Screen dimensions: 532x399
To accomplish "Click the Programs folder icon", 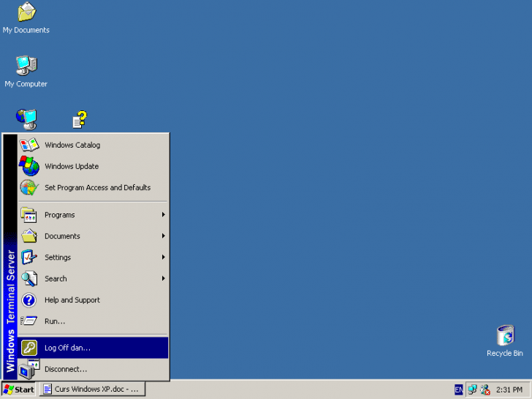I will (29, 215).
